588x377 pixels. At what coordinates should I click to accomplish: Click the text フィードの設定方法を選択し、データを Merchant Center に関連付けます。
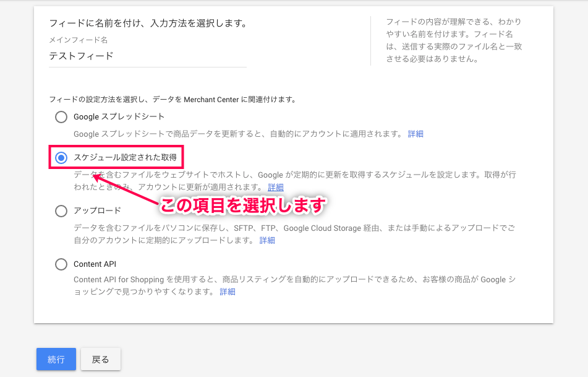[173, 100]
